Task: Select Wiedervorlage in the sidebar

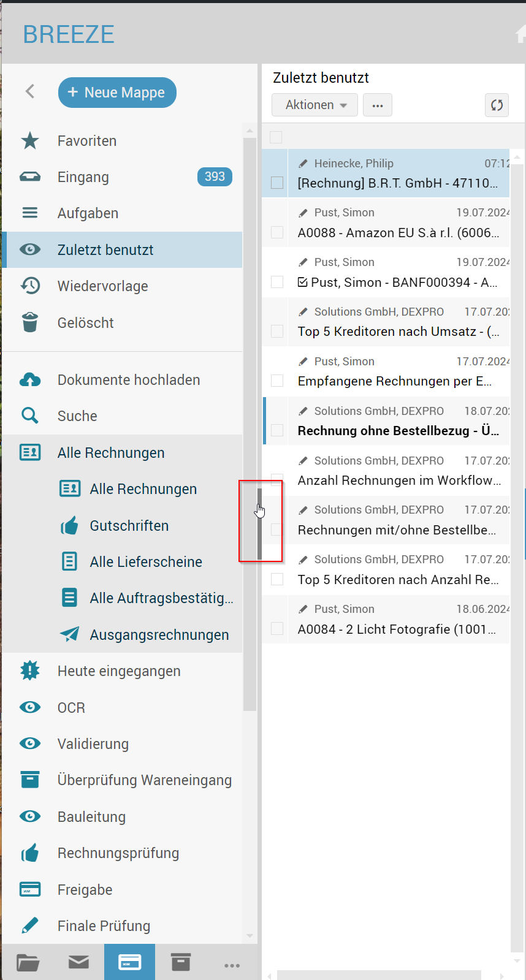Action: (102, 286)
